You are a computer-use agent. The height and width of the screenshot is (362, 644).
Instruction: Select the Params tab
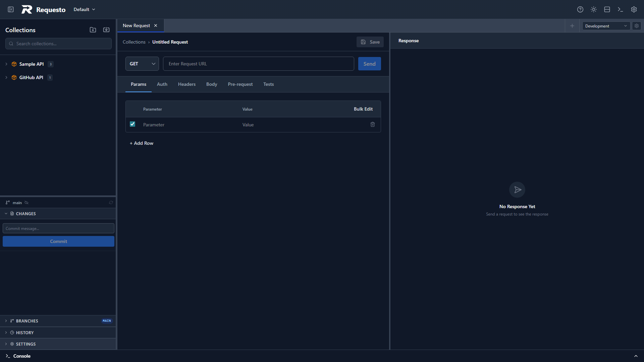click(x=139, y=84)
